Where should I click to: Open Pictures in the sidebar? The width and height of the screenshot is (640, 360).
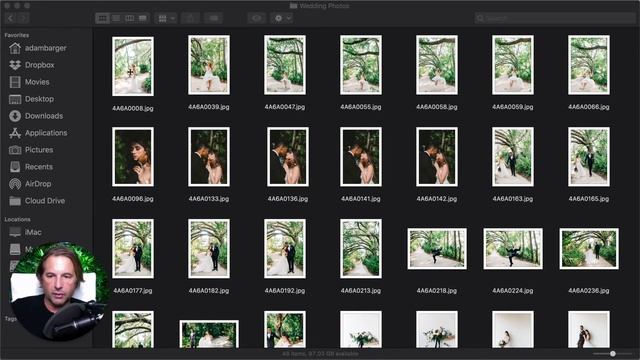coord(31,150)
